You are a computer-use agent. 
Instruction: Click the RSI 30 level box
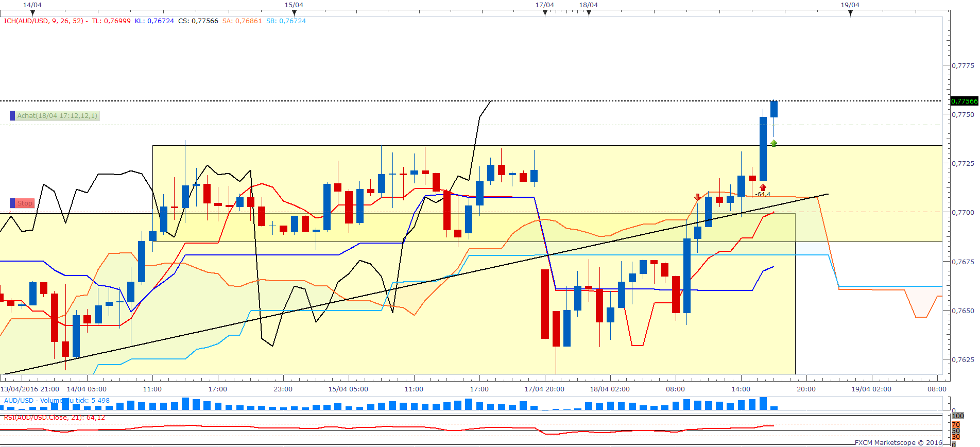click(956, 436)
